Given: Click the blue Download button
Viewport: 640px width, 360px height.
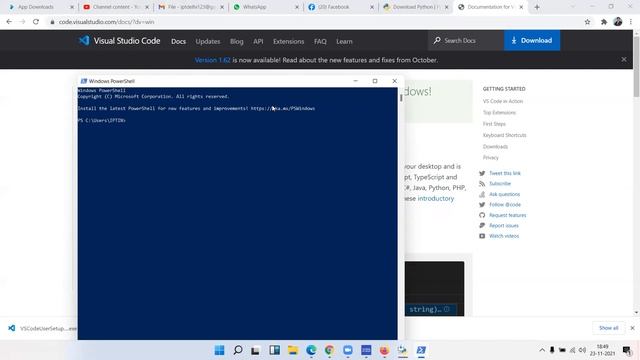Looking at the screenshot, I should [532, 40].
